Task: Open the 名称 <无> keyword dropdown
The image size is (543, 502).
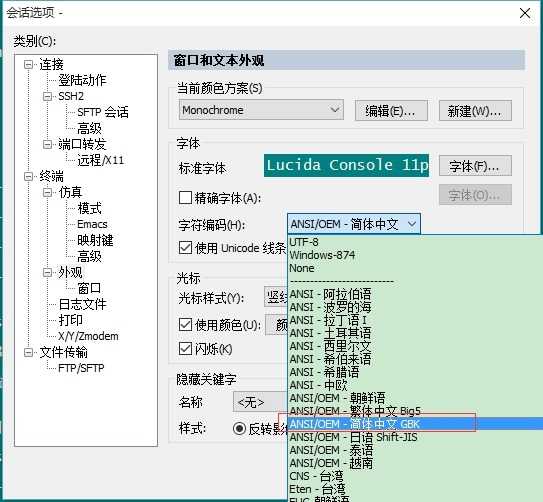Action: click(x=260, y=402)
